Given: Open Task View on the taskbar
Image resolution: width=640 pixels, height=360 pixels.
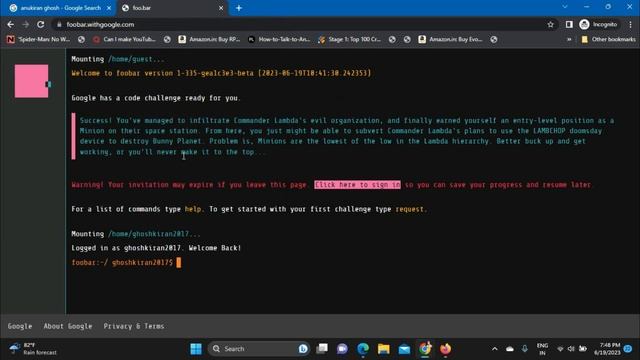Looking at the screenshot, I should (x=322, y=349).
